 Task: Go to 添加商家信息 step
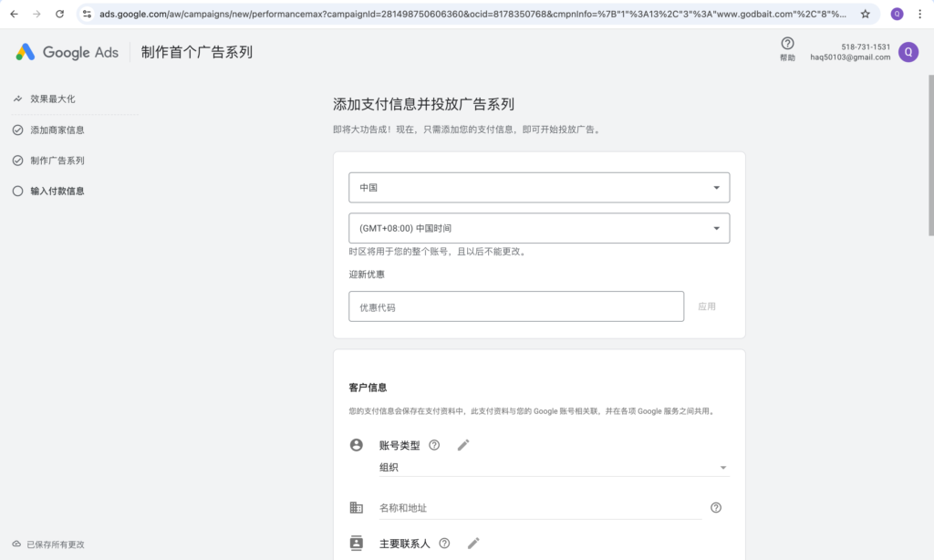pos(57,130)
